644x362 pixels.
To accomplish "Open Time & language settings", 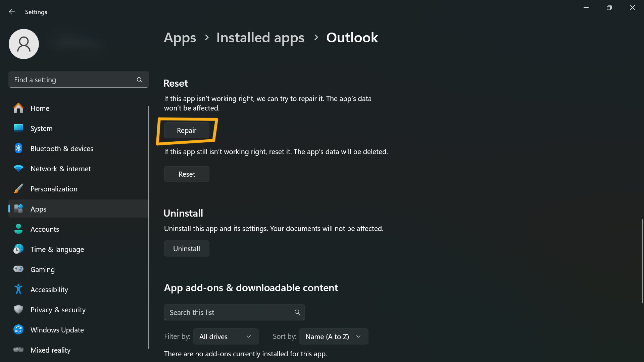I will (x=78, y=249).
